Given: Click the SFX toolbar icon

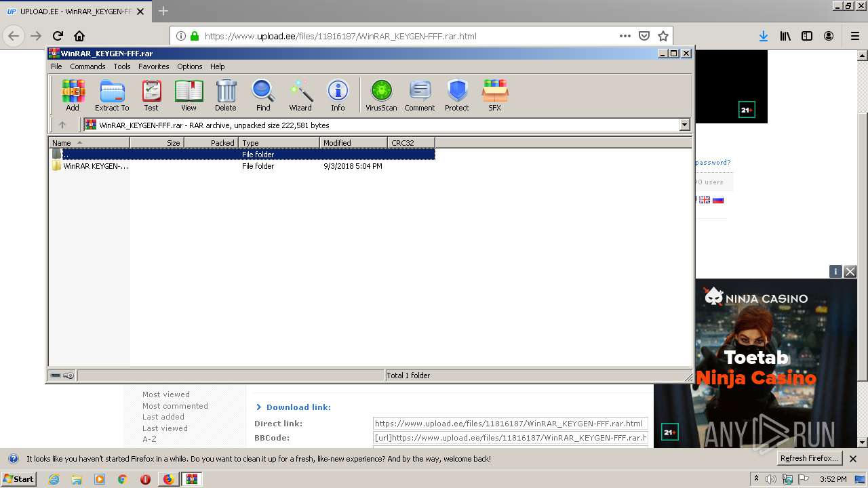Looking at the screenshot, I should (x=495, y=95).
